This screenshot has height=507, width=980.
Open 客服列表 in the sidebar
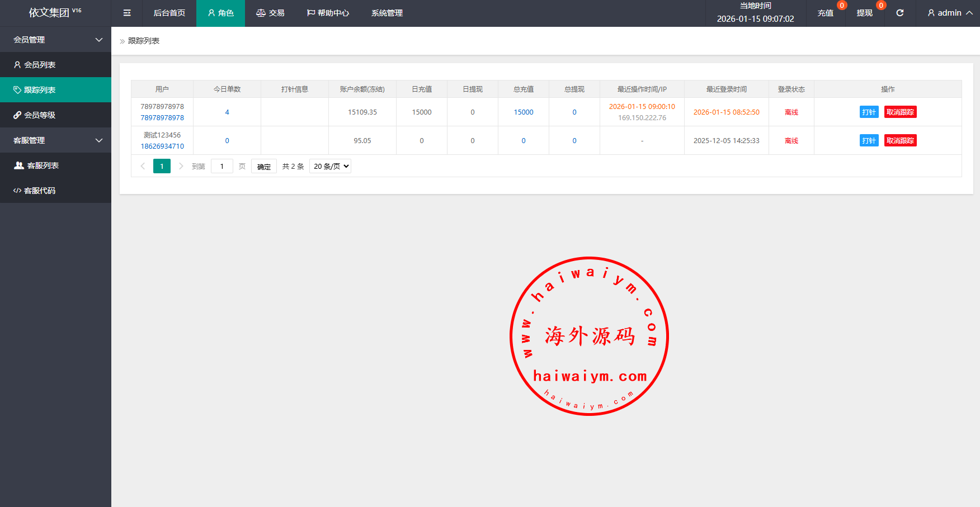point(43,165)
